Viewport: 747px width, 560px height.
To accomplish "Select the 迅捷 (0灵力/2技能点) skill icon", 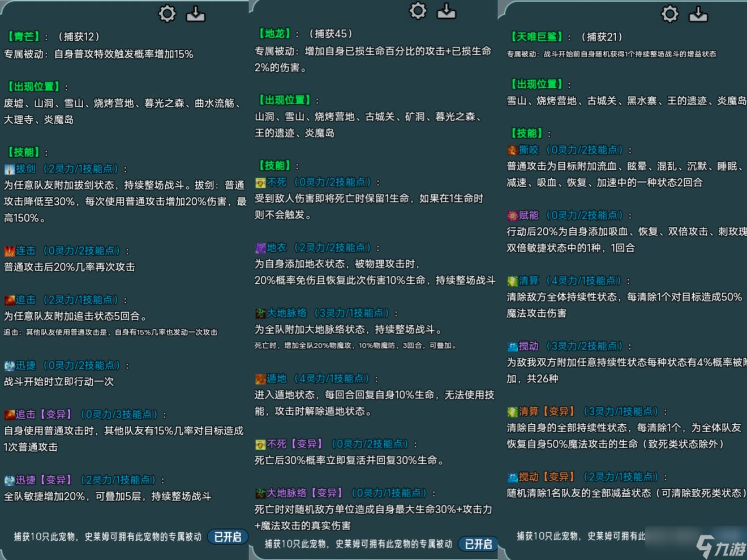I will pos(9,366).
